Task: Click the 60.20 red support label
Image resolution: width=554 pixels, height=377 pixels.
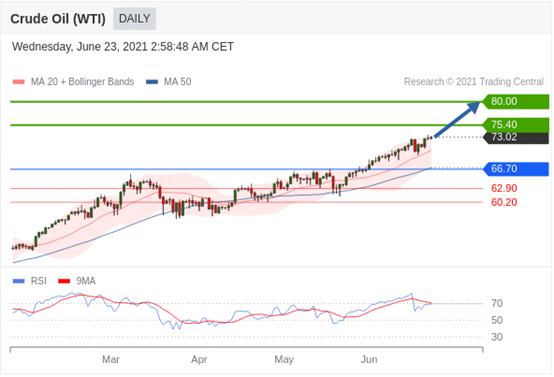Action: point(504,202)
